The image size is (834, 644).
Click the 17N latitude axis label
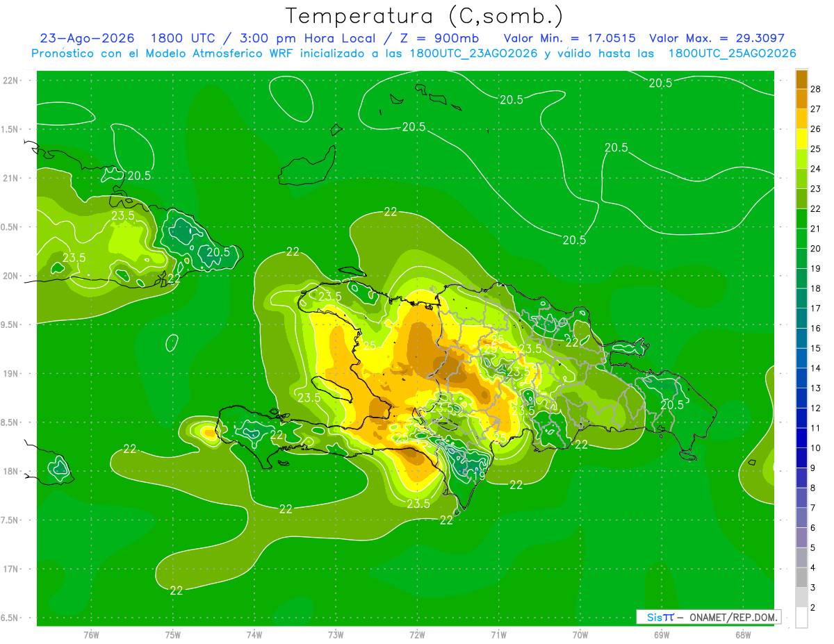coord(10,569)
